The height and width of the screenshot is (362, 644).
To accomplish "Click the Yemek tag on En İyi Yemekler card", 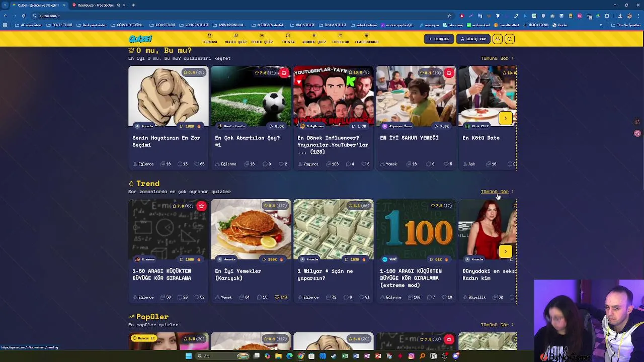I will pyautogui.click(x=223, y=297).
